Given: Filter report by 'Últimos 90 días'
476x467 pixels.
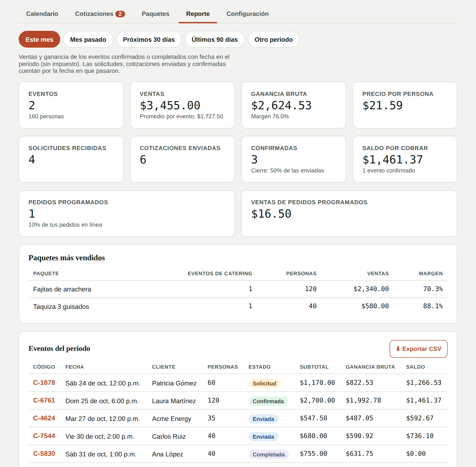Looking at the screenshot, I should (215, 40).
